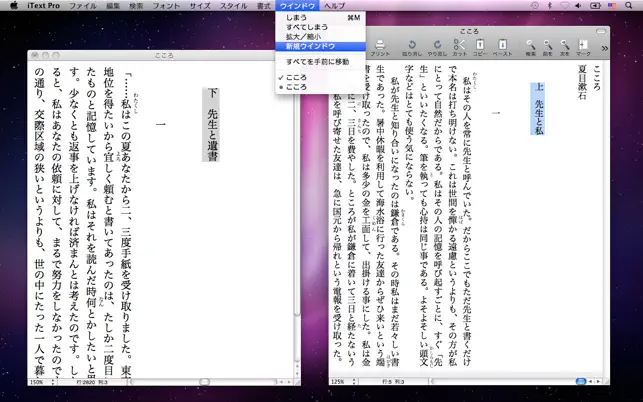This screenshot has width=643, height=402.
Task: Choose すべてを手前に移動 menu item
Action: [320, 62]
